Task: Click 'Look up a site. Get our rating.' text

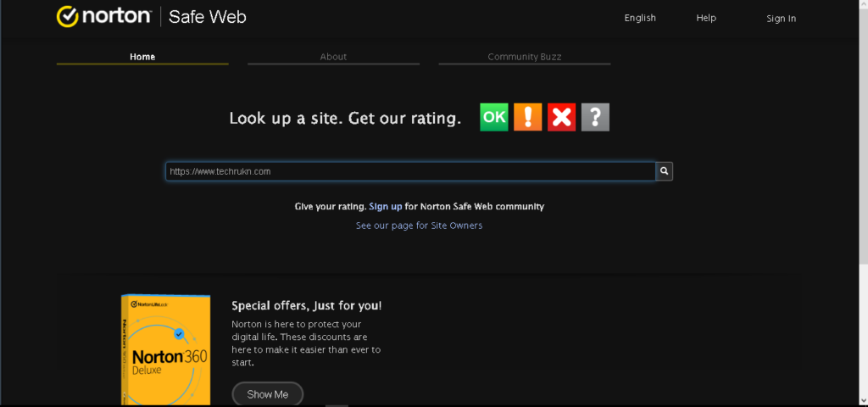Action: (x=346, y=118)
